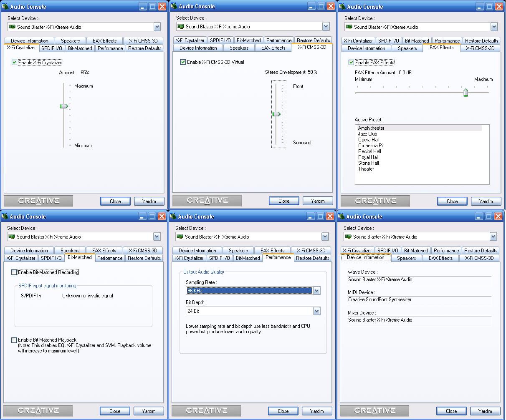
Task: Click Close button in the Device Information window
Action: [x=451, y=411]
